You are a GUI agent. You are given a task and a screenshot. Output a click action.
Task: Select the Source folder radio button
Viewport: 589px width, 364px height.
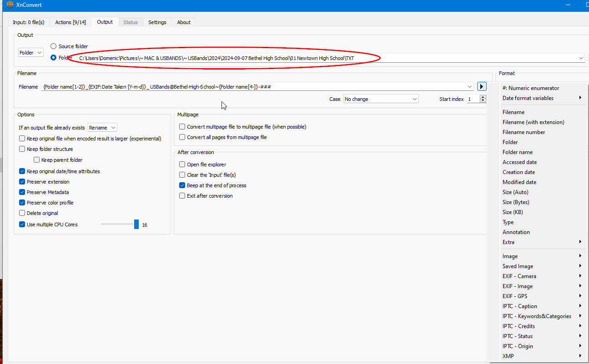click(x=54, y=46)
